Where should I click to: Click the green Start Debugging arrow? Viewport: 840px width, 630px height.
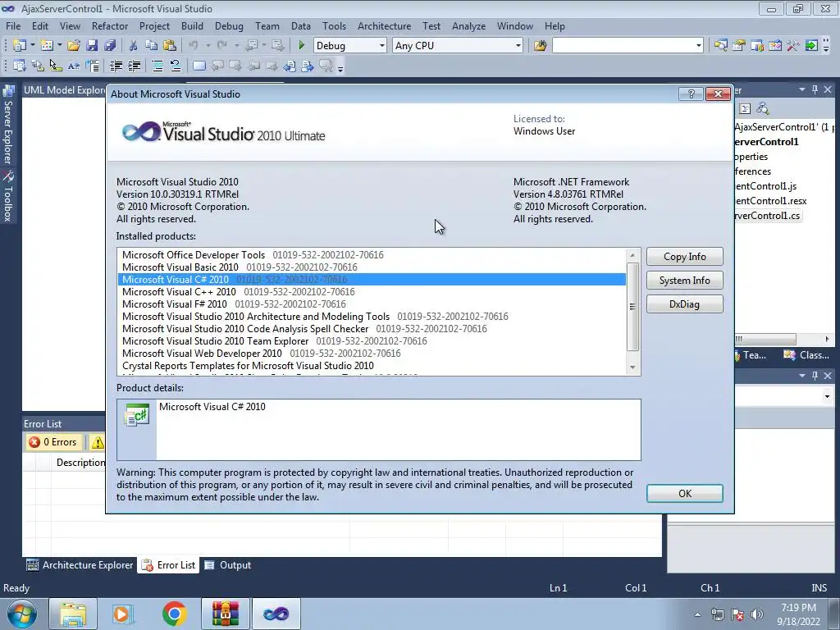[x=301, y=46]
